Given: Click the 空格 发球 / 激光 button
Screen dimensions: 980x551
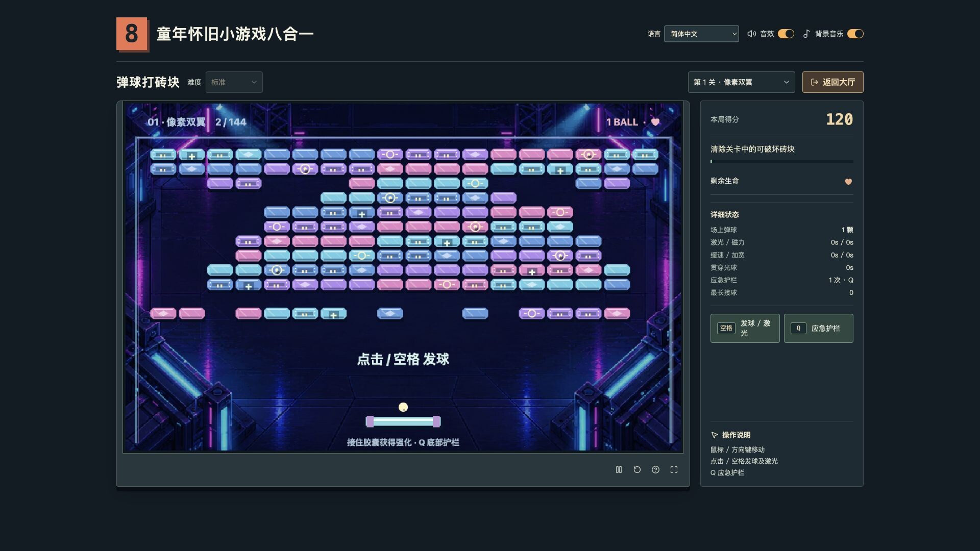Looking at the screenshot, I should (x=745, y=328).
